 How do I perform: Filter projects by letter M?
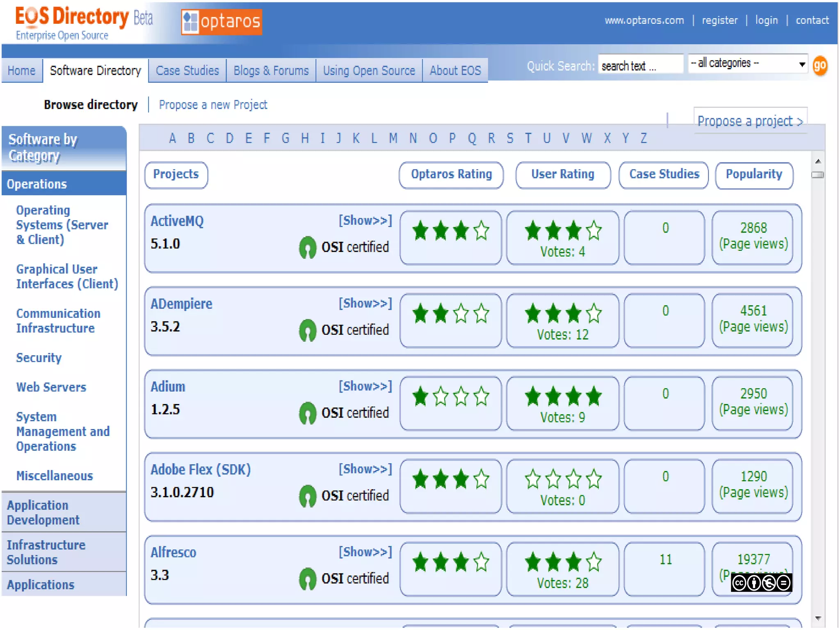point(393,138)
